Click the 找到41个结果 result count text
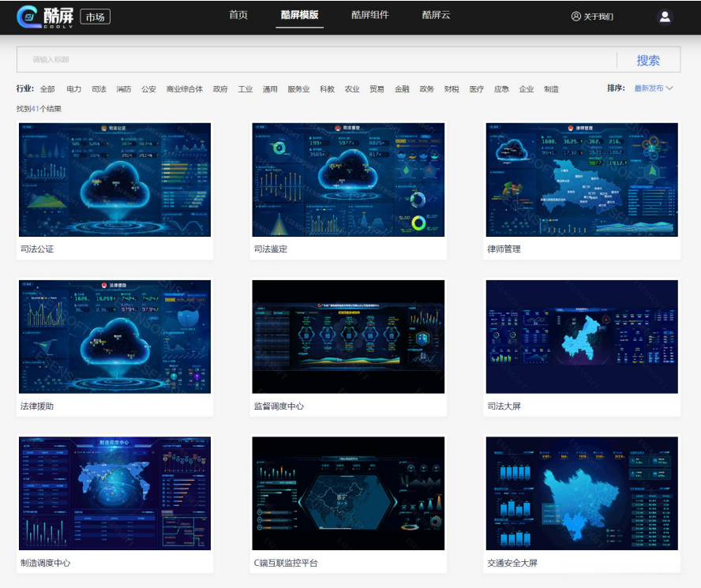 39,109
